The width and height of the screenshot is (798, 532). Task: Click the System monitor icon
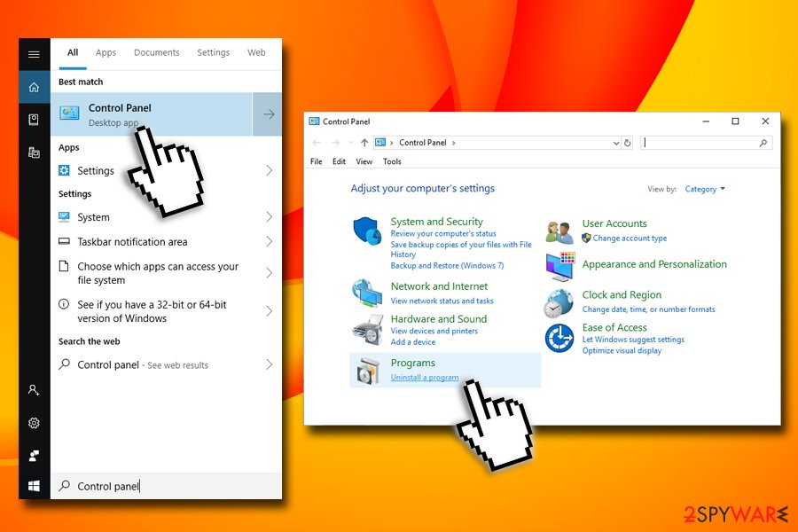[x=64, y=217]
